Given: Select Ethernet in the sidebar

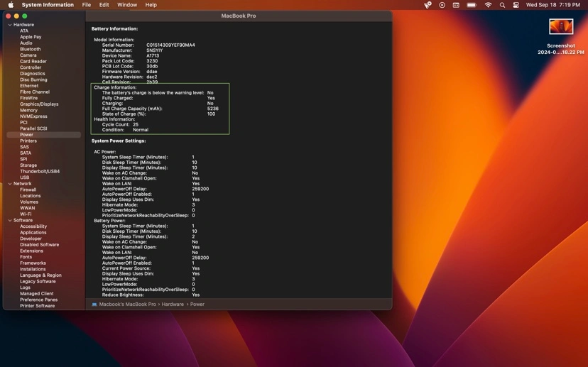Looking at the screenshot, I should [x=29, y=86].
